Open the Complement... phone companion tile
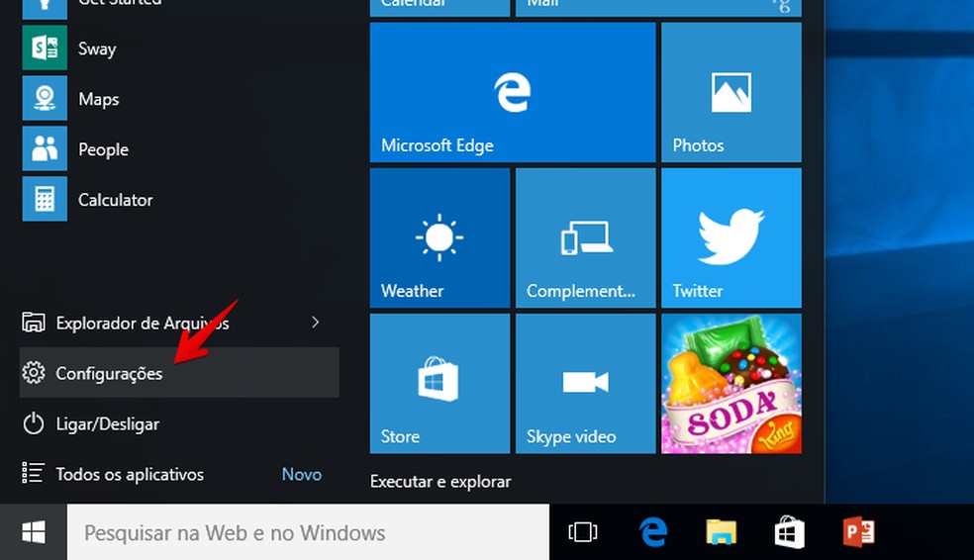Image resolution: width=974 pixels, height=560 pixels. click(x=585, y=237)
